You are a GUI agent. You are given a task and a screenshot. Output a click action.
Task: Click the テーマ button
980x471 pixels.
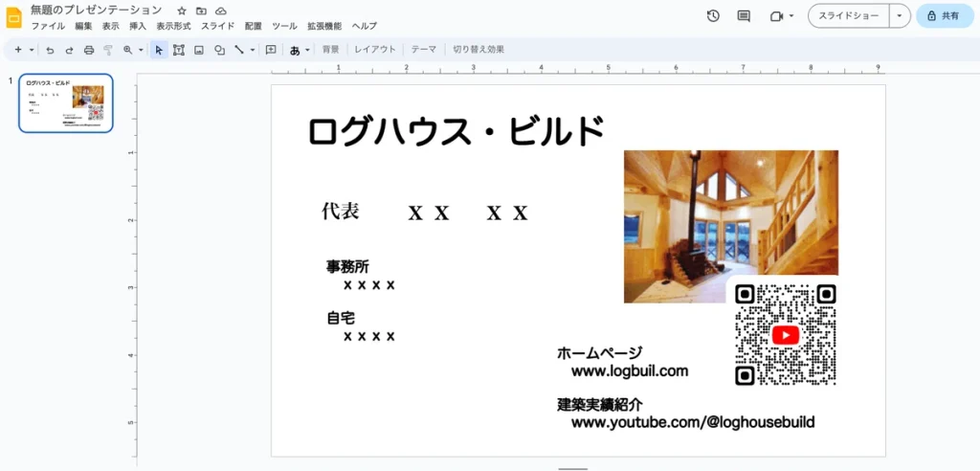tap(423, 50)
